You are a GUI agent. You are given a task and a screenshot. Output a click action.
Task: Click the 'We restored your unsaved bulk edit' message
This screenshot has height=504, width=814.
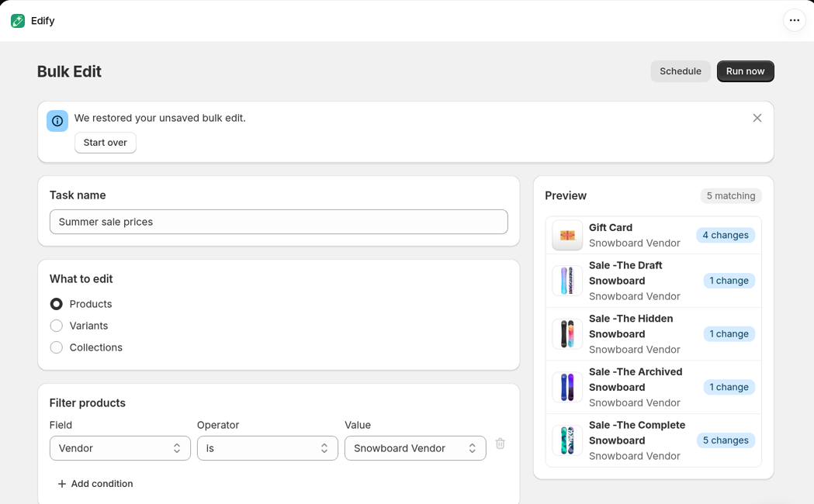click(x=160, y=118)
